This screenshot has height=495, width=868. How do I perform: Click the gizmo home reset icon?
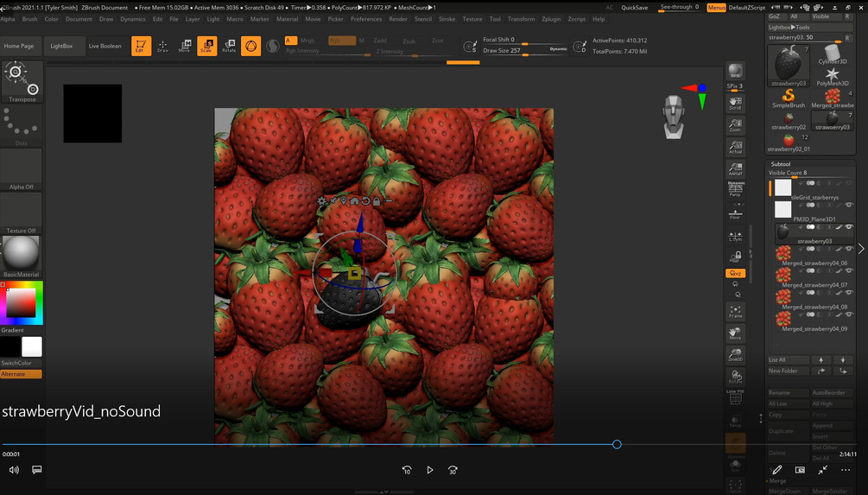coord(354,201)
